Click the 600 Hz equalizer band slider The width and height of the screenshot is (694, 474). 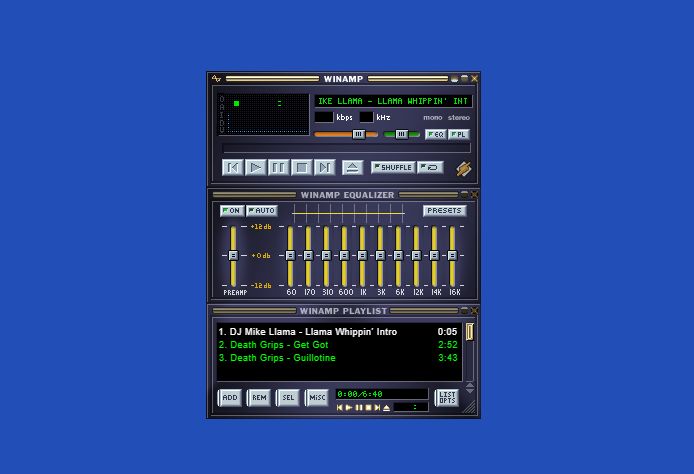pyautogui.click(x=344, y=255)
